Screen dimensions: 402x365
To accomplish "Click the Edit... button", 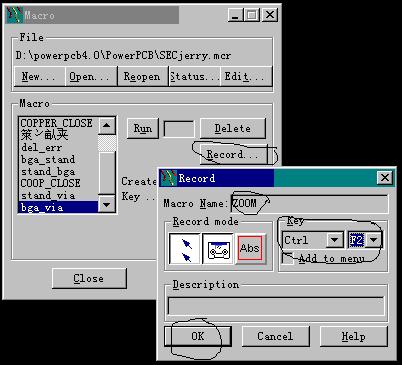I will [246, 77].
